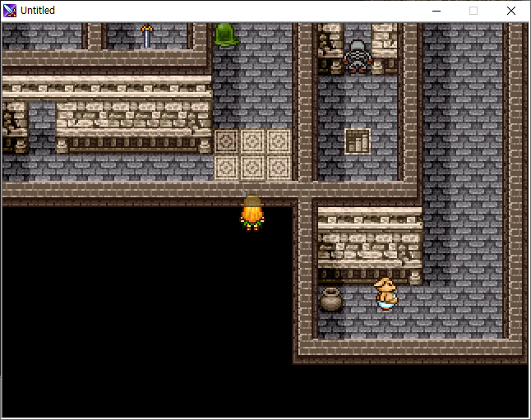Click the disabled maximize button

coord(473,11)
